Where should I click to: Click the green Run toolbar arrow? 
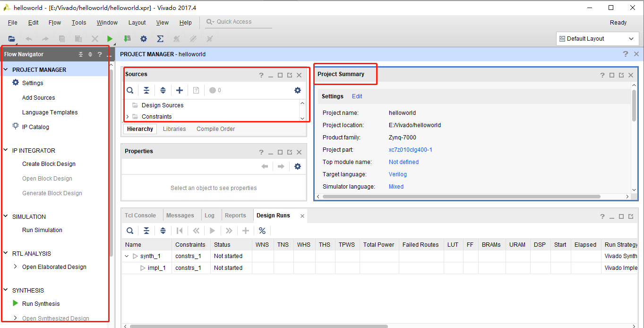(110, 39)
